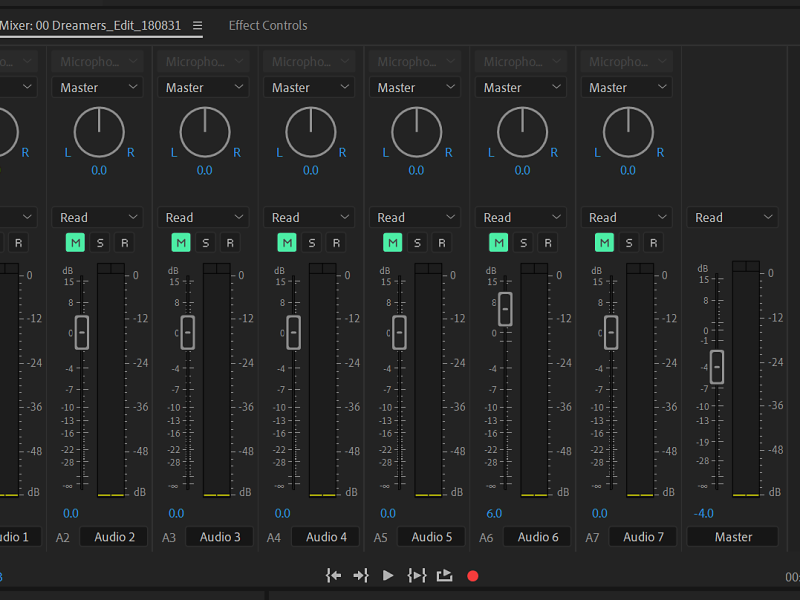
Task: Click the Go to In point button
Action: click(x=334, y=575)
